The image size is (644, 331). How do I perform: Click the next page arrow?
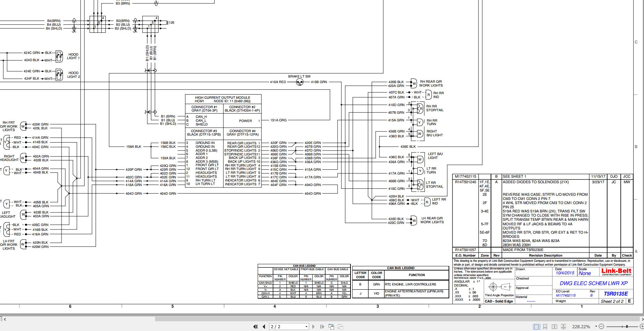click(314, 326)
